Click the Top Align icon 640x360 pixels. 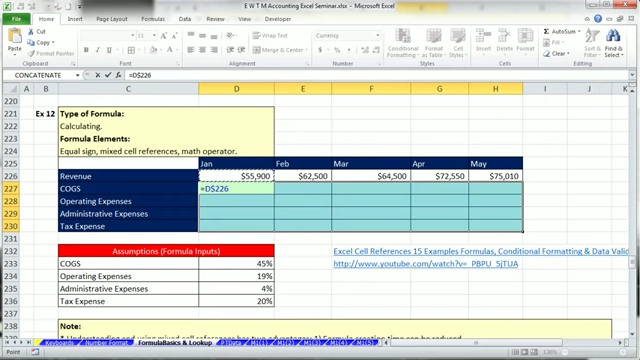coord(191,36)
